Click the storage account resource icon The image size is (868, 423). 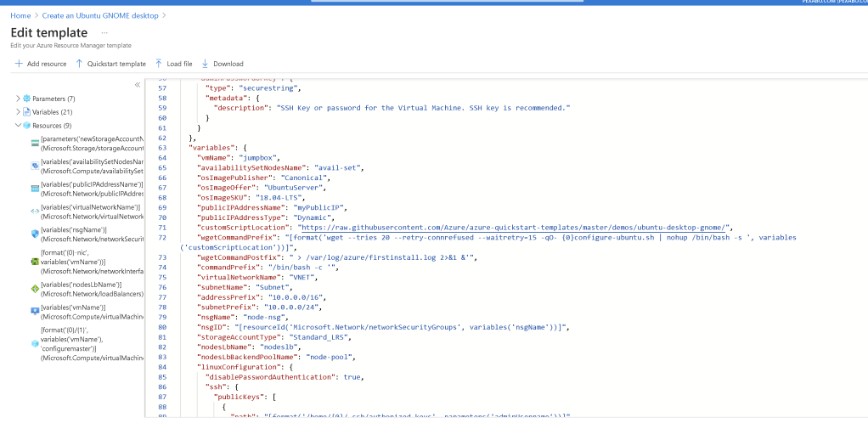click(x=35, y=143)
